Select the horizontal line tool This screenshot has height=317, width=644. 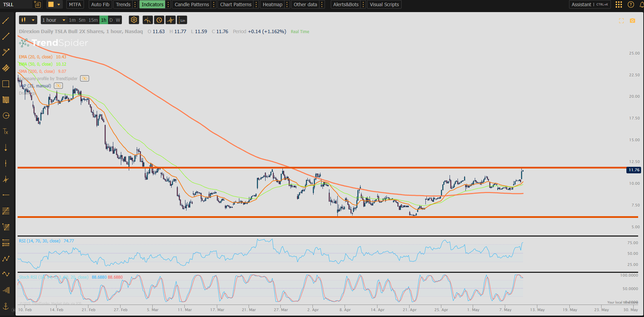coord(6,195)
